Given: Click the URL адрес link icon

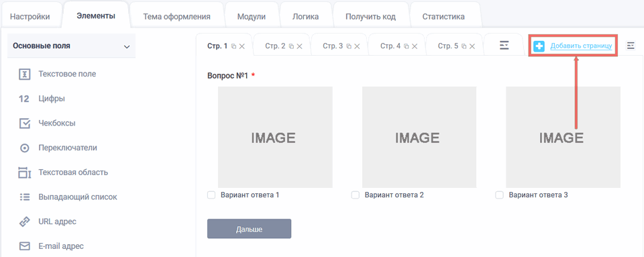Looking at the screenshot, I should pos(25,222).
